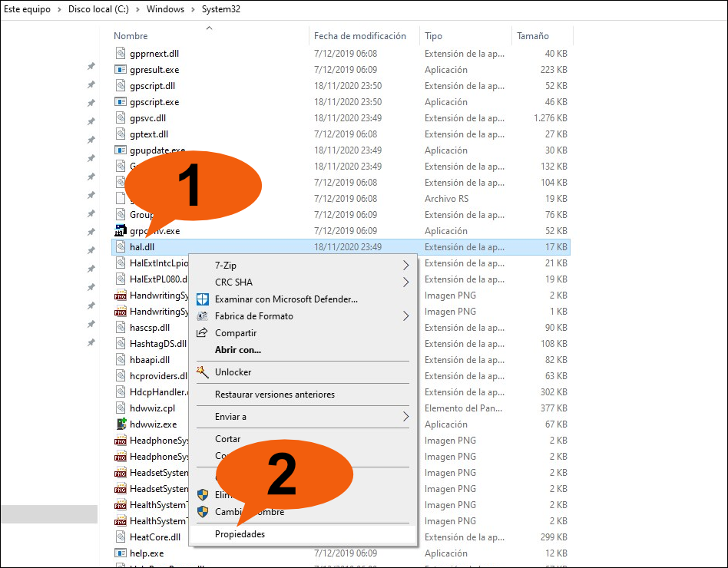The width and height of the screenshot is (728, 568).
Task: Select the gpupdate.exe file name
Action: click(157, 150)
